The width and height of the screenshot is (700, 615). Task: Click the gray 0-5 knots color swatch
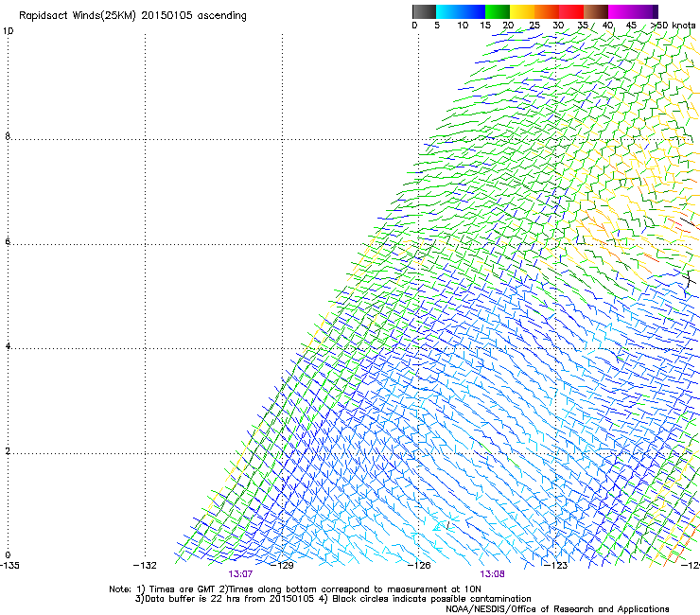(424, 11)
